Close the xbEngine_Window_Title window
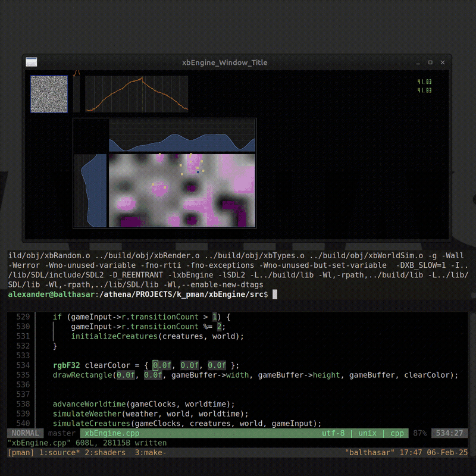Screen dimensions: 476x476 pos(442,62)
